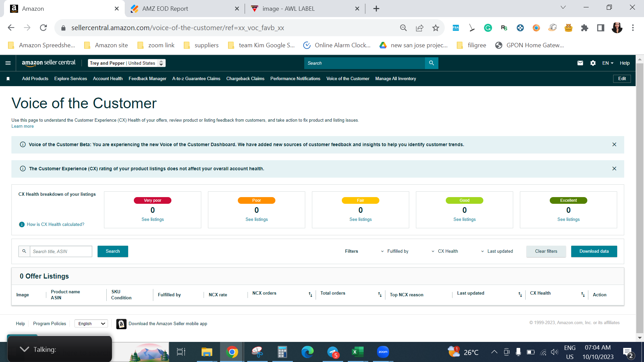The image size is (644, 362).
Task: Click Edit on the favorites bar
Action: [622, 79]
